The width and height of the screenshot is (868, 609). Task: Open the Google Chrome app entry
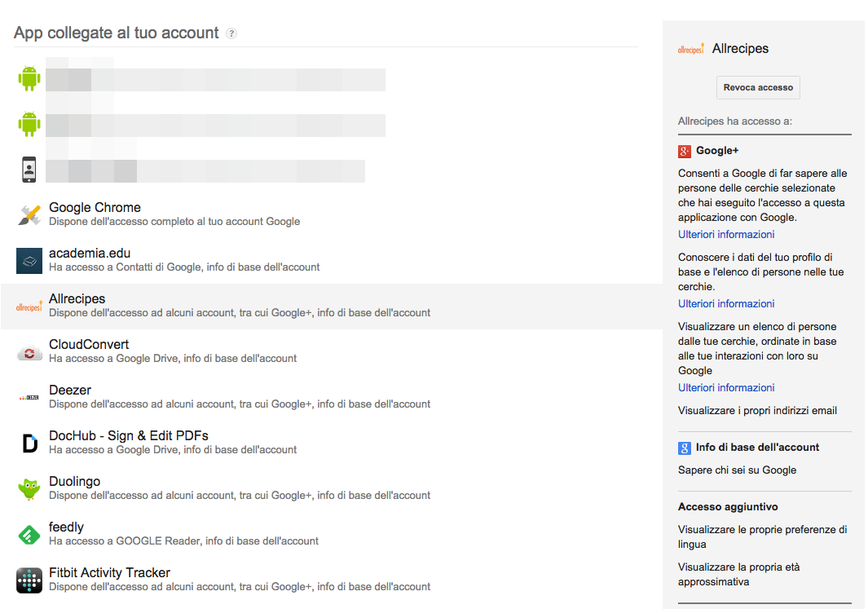pyautogui.click(x=95, y=208)
